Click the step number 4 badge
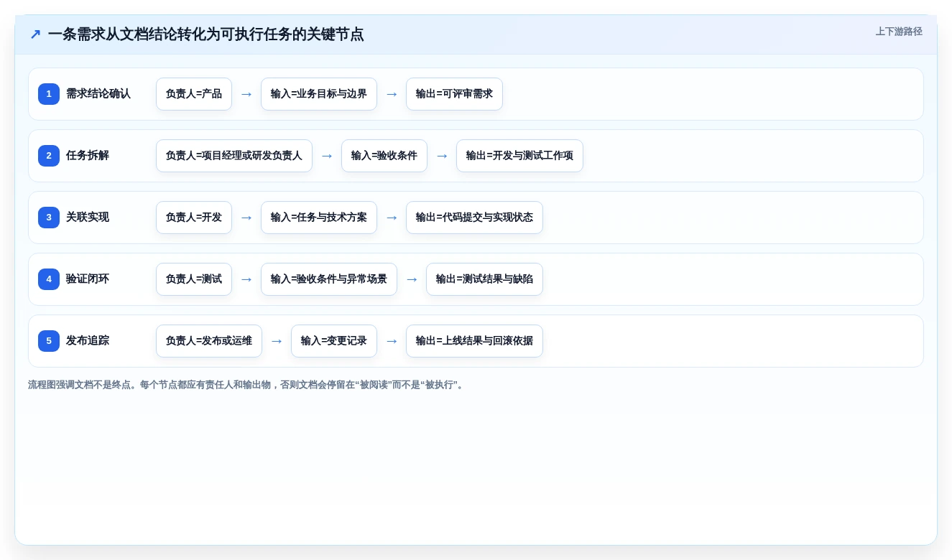Viewport: 952px width, 560px height. (x=49, y=279)
